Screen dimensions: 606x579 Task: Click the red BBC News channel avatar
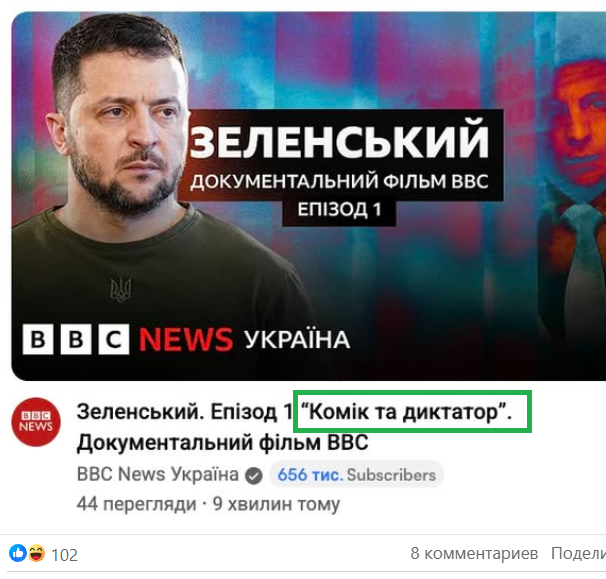click(36, 422)
